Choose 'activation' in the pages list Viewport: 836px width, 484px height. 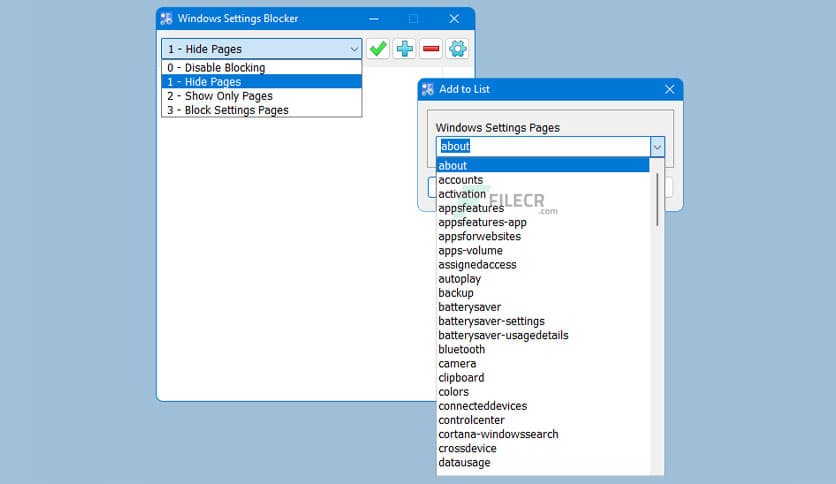[x=543, y=194]
